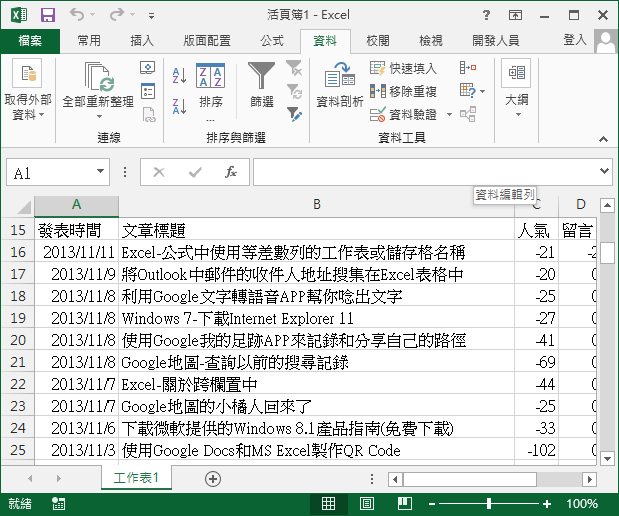Viewport: 619px width, 516px height.
Task: Open the 檔案 File tab
Action: click(30, 41)
